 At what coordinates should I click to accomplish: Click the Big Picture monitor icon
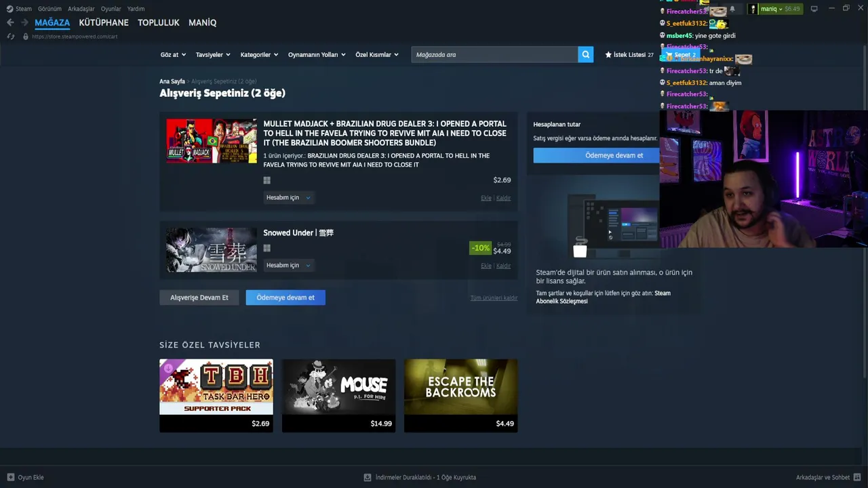tap(814, 9)
